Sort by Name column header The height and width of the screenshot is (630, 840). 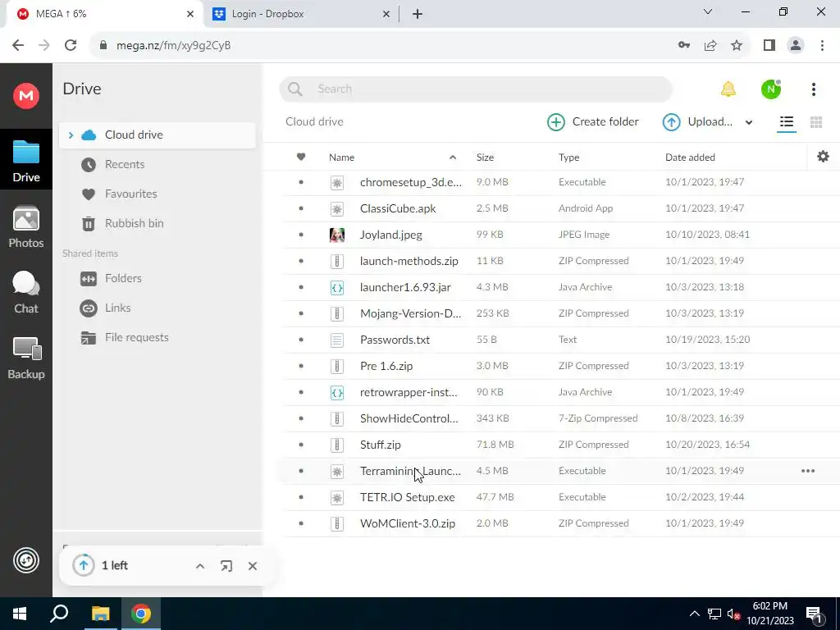click(x=342, y=157)
